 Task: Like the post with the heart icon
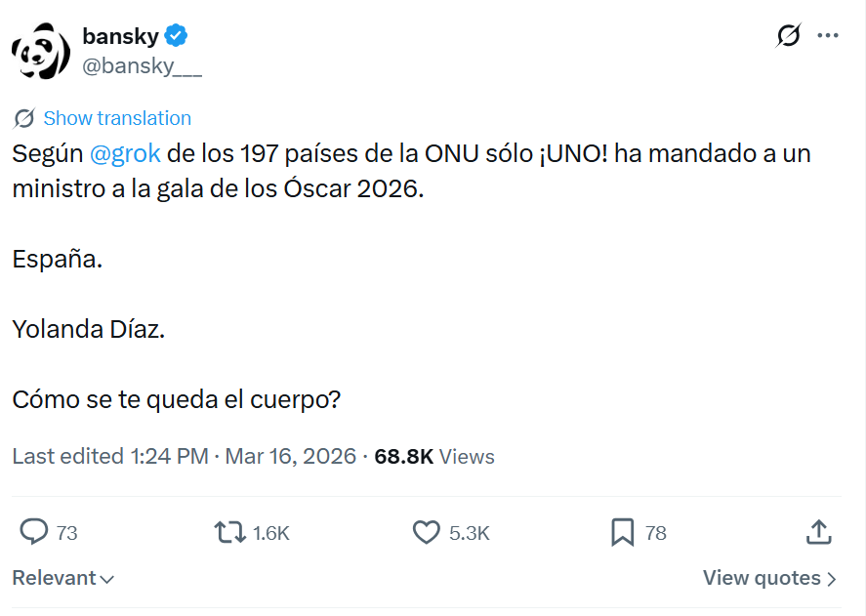pyautogui.click(x=427, y=532)
